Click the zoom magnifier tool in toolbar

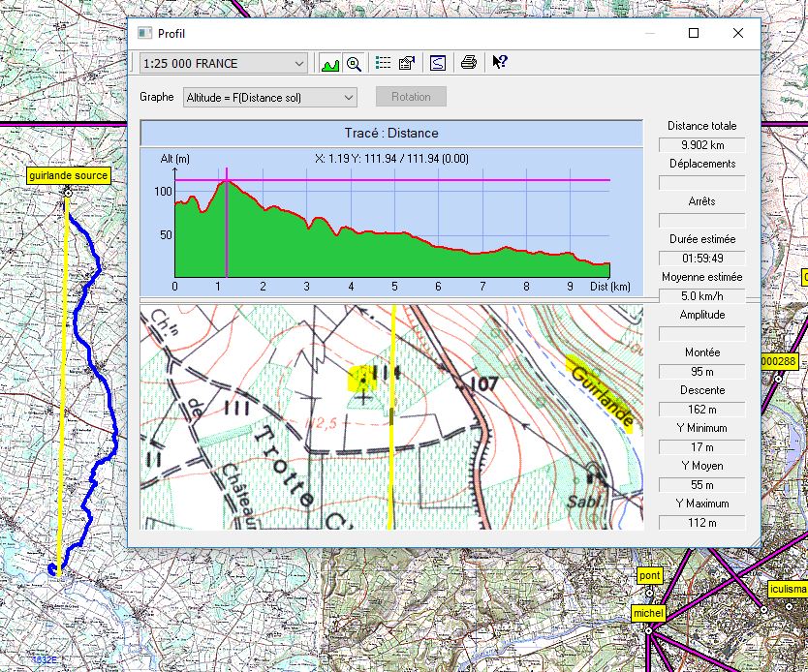354,63
